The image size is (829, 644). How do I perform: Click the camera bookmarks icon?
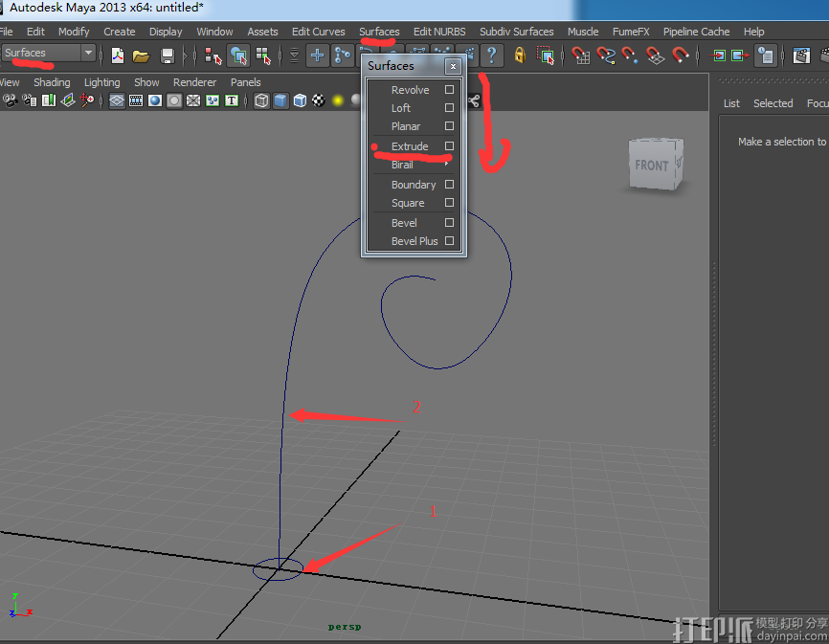coord(49,100)
